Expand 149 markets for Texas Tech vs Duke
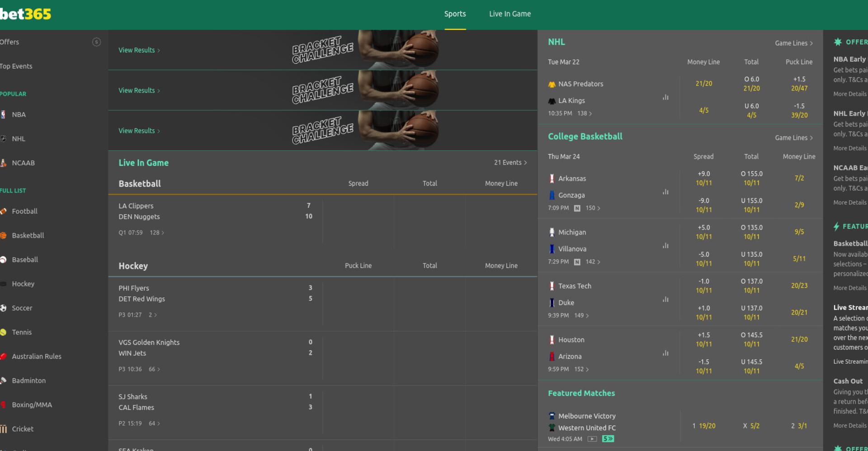 point(581,315)
